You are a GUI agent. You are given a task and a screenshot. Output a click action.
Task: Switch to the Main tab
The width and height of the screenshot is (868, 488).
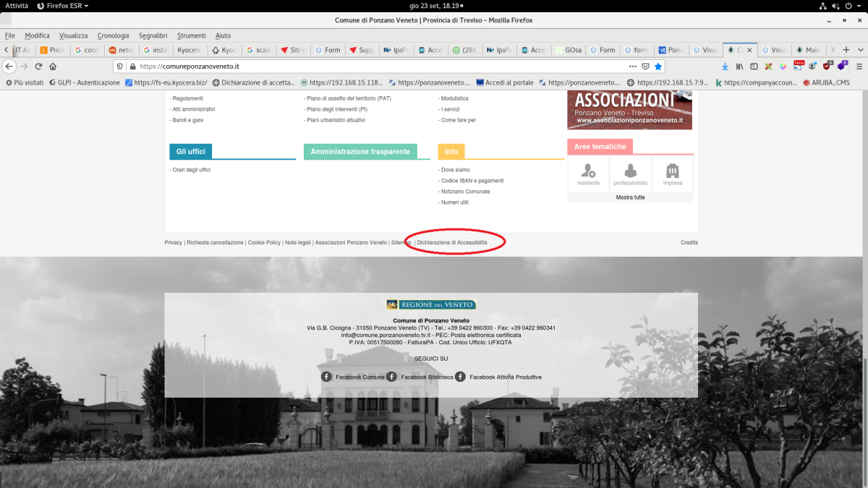(808, 50)
